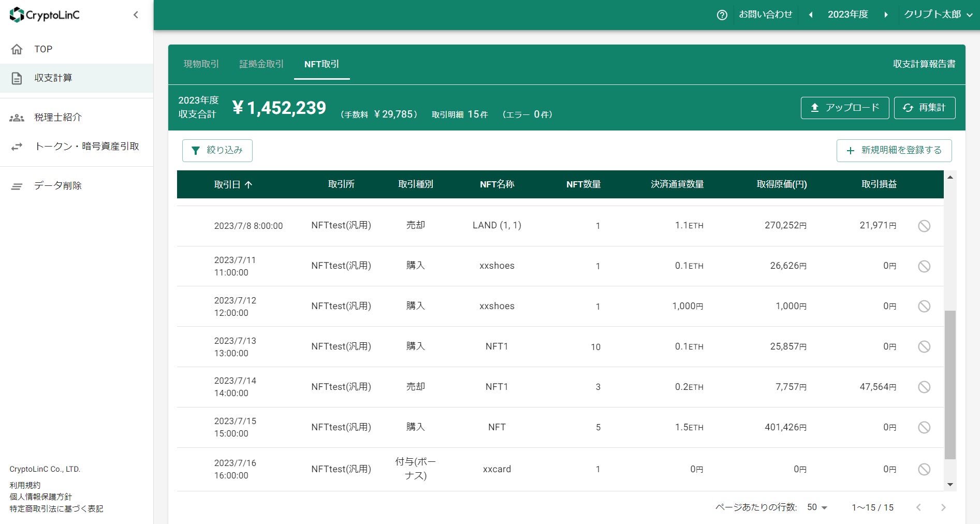Collapse the sidebar with the chevron

coord(136,15)
